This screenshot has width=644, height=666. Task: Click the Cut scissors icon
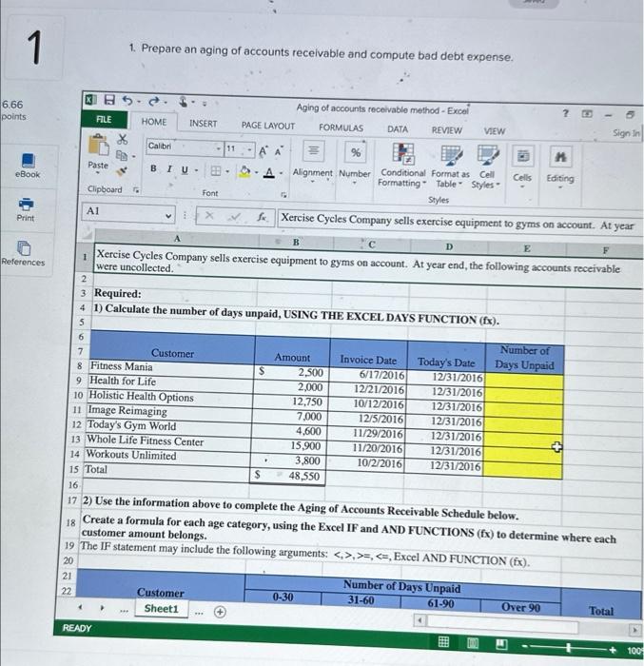pos(123,139)
